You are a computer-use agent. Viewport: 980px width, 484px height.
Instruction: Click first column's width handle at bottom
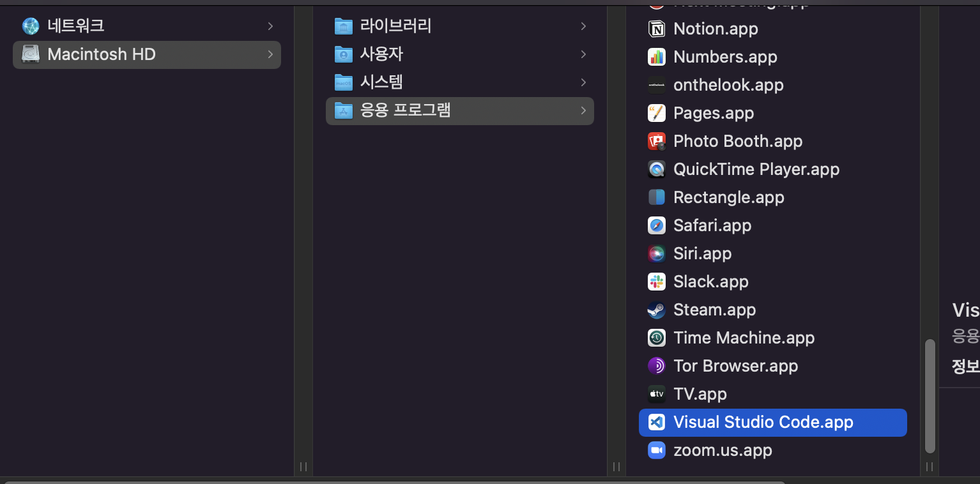[303, 467]
